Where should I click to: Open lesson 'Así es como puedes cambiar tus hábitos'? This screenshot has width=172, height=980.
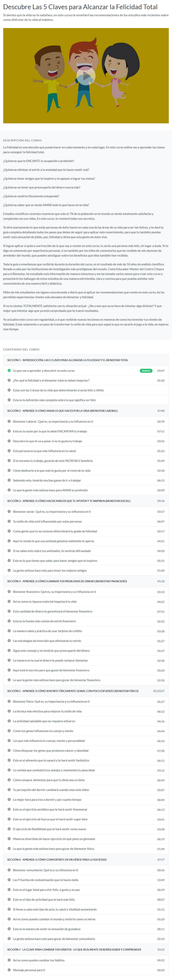click(39, 960)
